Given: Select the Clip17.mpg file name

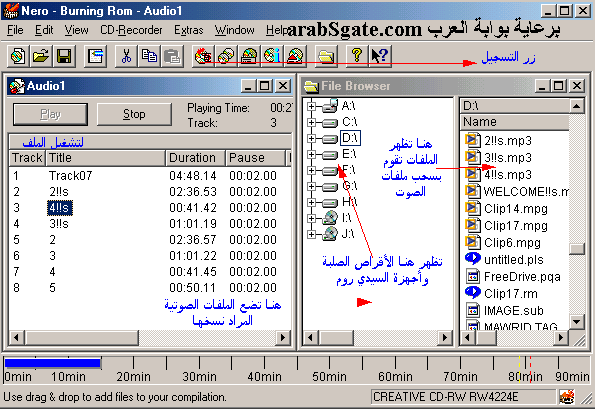Looking at the screenshot, I should [x=516, y=225].
